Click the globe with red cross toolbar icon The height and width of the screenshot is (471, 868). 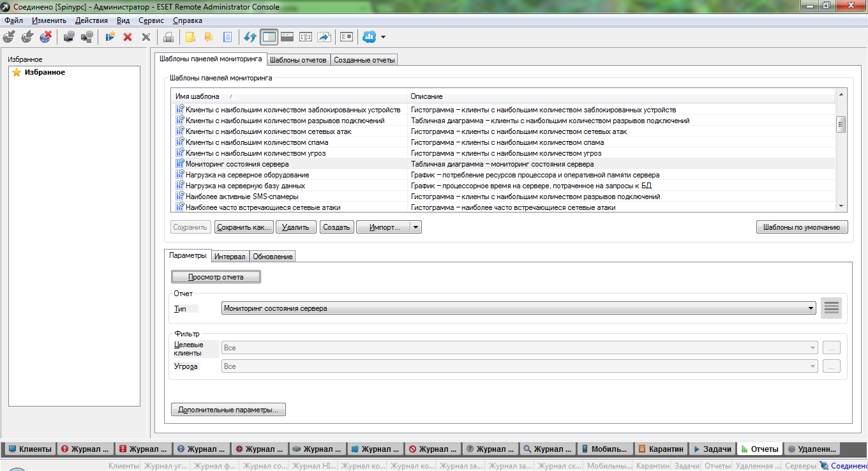click(x=46, y=37)
